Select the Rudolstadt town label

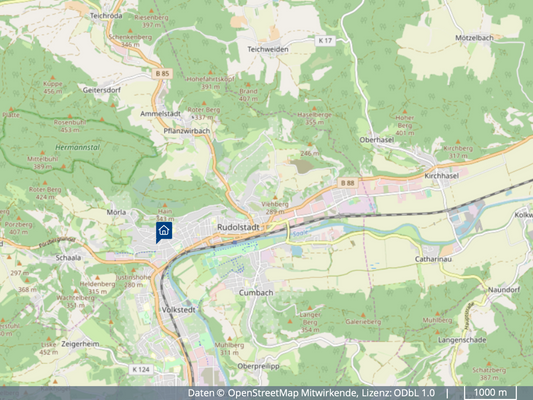point(238,227)
